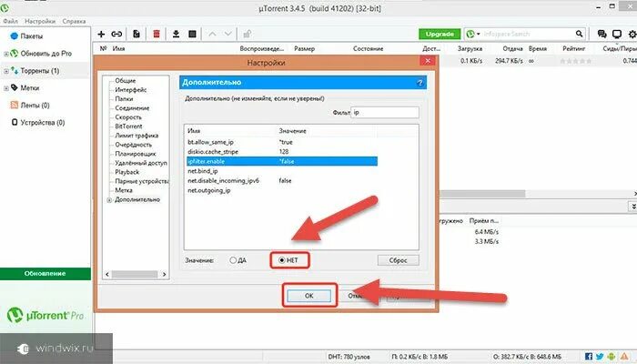Viewport: 637px width, 364px height.
Task: Click the Start Torrent download icon
Action: click(176, 35)
